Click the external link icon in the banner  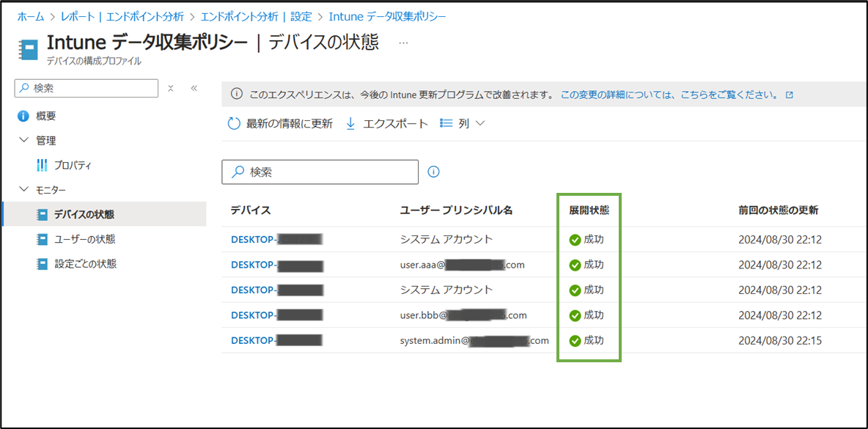[x=790, y=95]
